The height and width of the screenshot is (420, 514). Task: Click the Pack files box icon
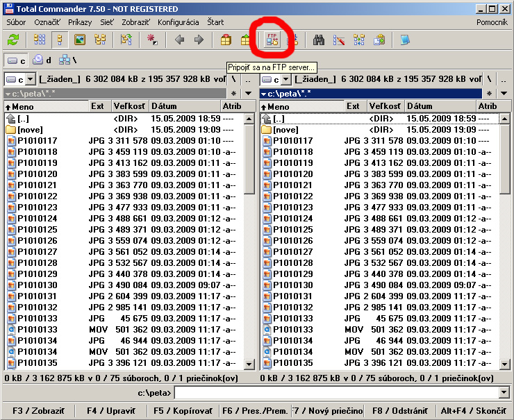click(226, 40)
